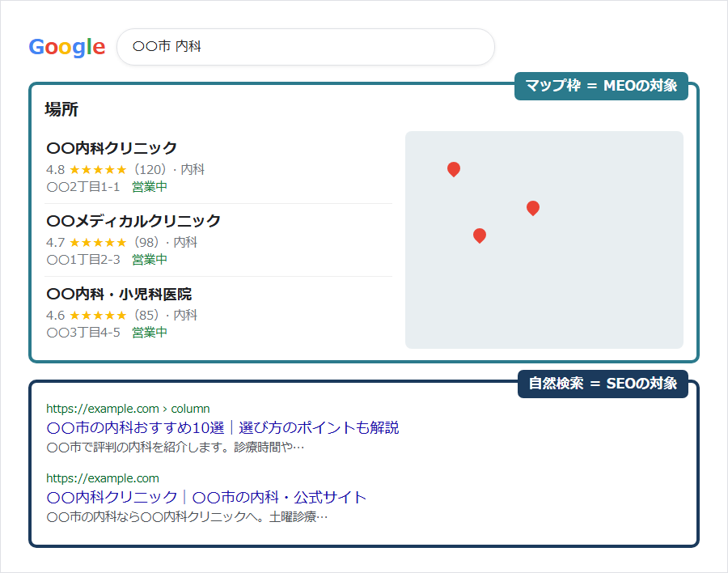Image resolution: width=728 pixels, height=573 pixels.
Task: Click the 場所 section heading
Action: [61, 110]
